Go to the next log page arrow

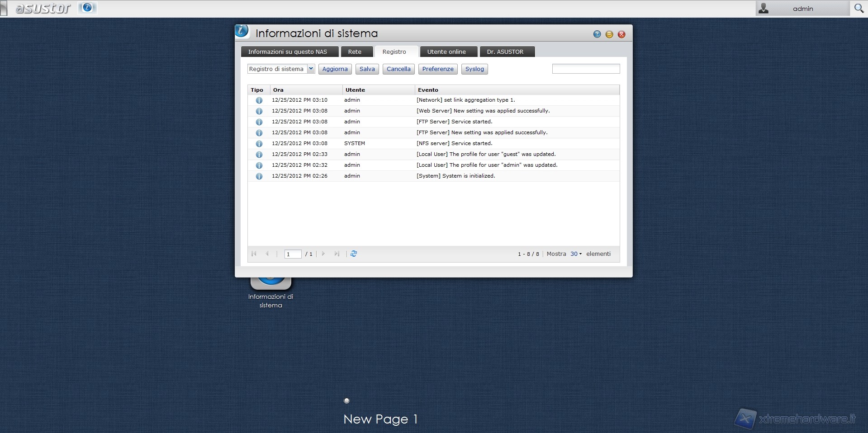pos(323,254)
